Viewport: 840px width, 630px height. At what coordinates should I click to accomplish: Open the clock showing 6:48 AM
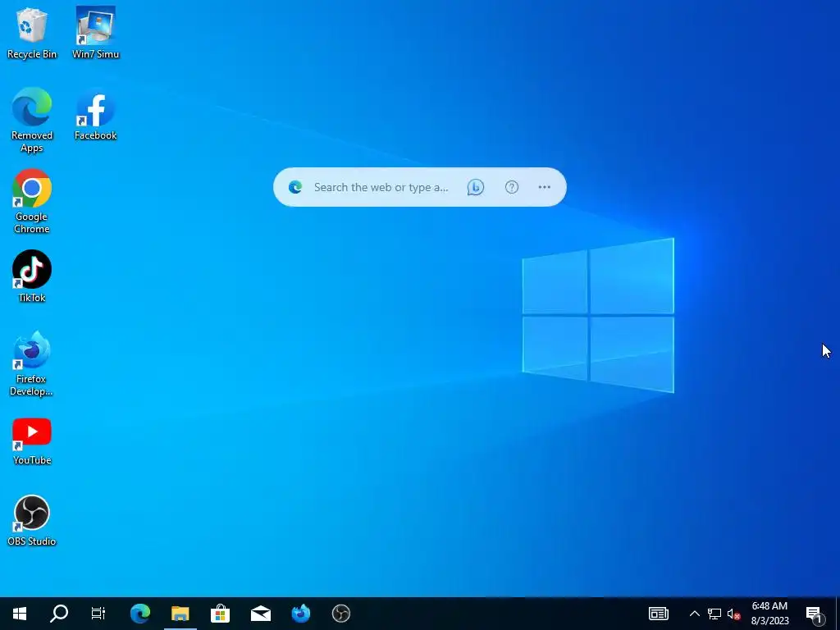point(769,614)
